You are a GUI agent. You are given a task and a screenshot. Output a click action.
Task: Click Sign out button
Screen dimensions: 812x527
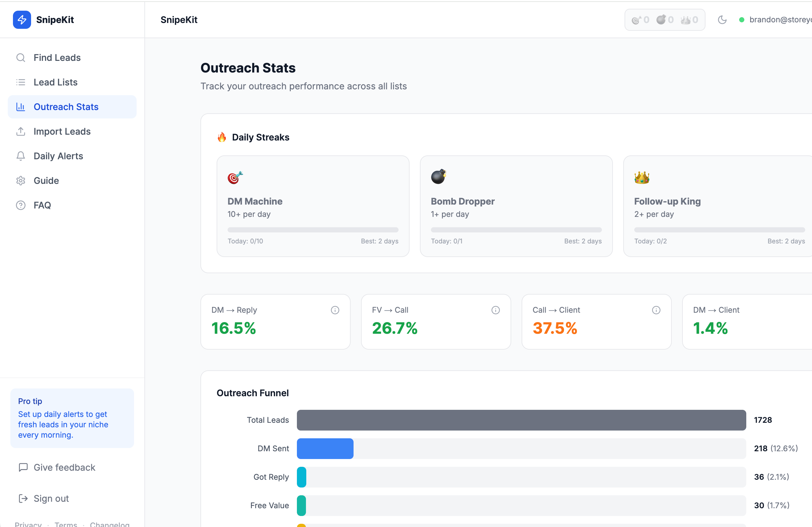click(51, 498)
